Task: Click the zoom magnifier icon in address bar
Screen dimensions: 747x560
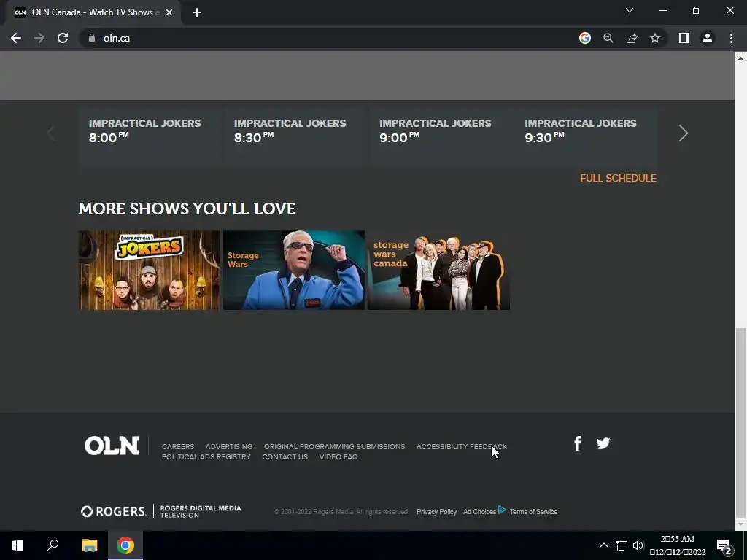Action: tap(608, 38)
